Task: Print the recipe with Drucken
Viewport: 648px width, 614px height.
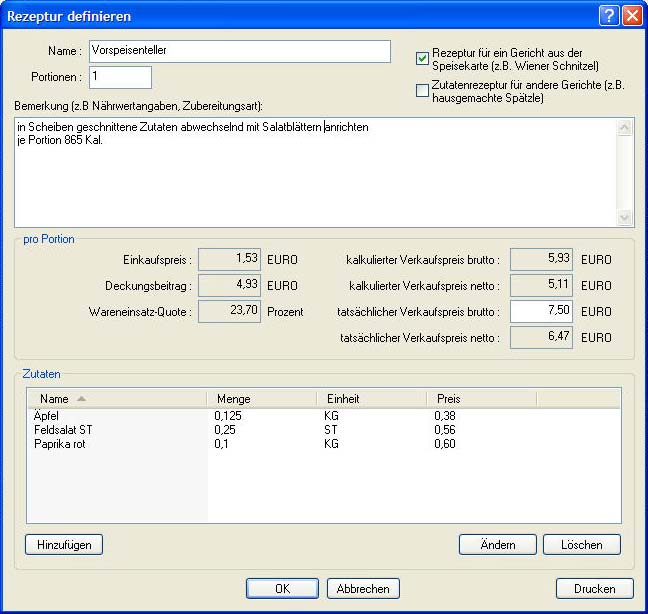Action: (595, 588)
